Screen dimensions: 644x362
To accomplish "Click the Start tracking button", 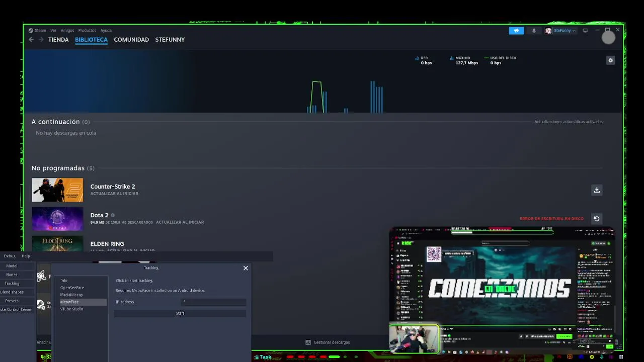I will pyautogui.click(x=180, y=313).
